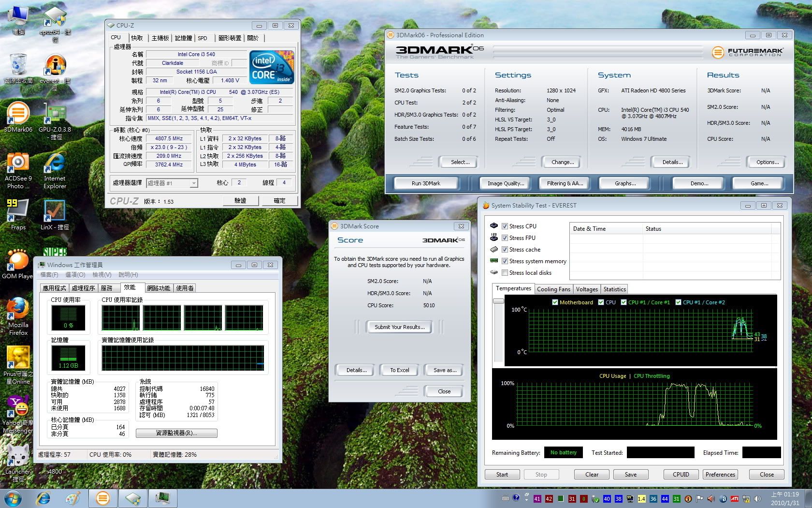Screen dimensions: 812x508
Task: Click the ATI tray icon
Action: [734, 499]
